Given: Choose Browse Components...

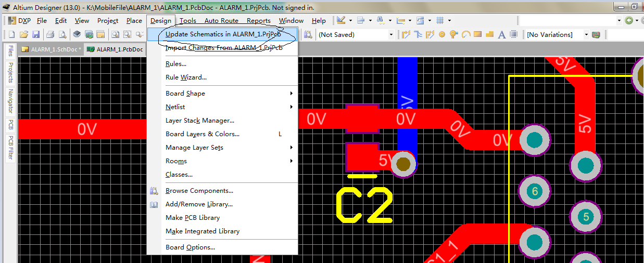Looking at the screenshot, I should 223,191.
